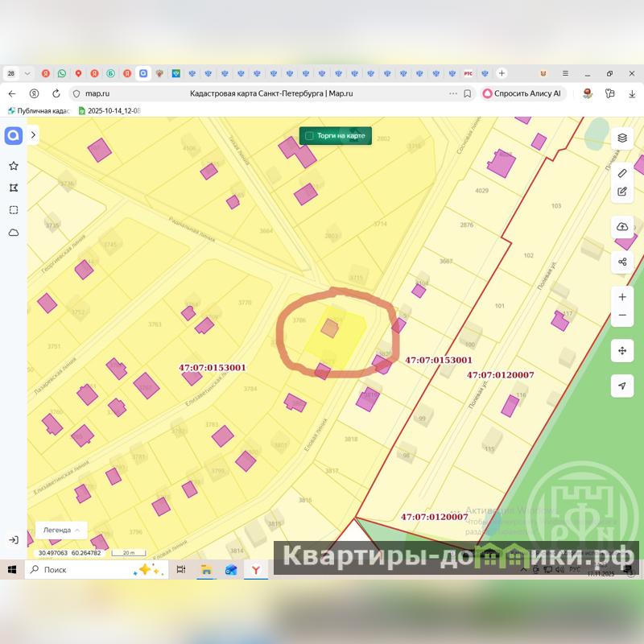
Task: Open favorites star in left sidebar
Action: point(14,166)
